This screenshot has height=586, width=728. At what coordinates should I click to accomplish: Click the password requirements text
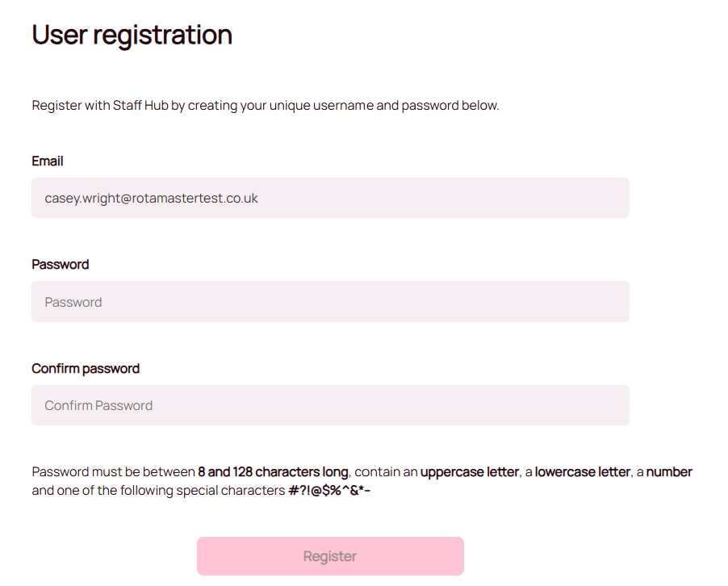tap(362, 479)
